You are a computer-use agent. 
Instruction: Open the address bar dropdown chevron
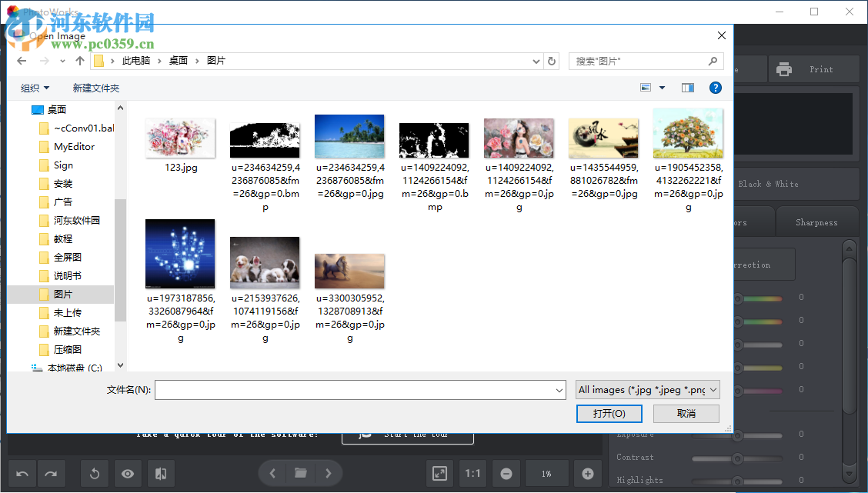(x=536, y=61)
